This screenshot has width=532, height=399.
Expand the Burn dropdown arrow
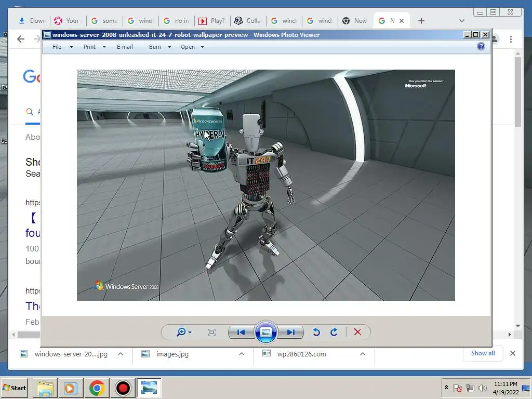169,47
